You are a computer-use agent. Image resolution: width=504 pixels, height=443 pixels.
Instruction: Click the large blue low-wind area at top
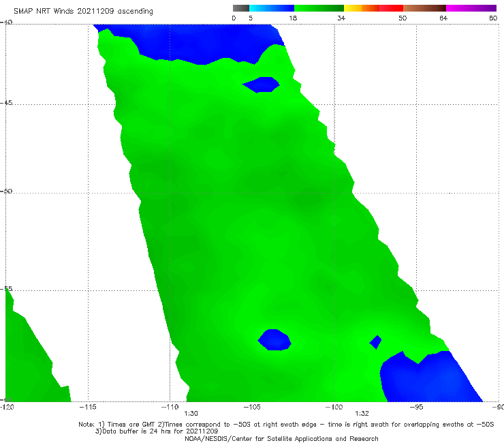coord(200,42)
